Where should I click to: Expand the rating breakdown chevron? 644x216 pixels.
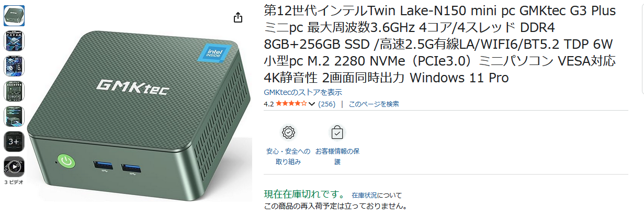pos(312,104)
